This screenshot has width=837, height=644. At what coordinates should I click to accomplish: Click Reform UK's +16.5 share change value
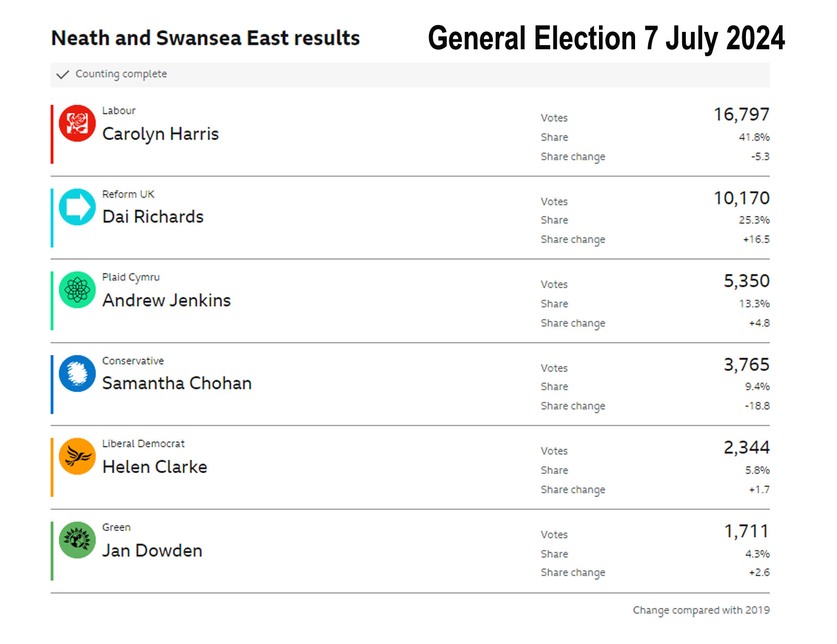click(756, 239)
